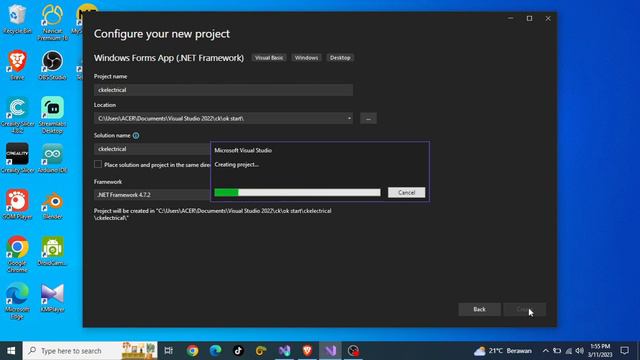This screenshot has width=640, height=360.
Task: Open TikTok from the taskbar
Action: (238, 351)
